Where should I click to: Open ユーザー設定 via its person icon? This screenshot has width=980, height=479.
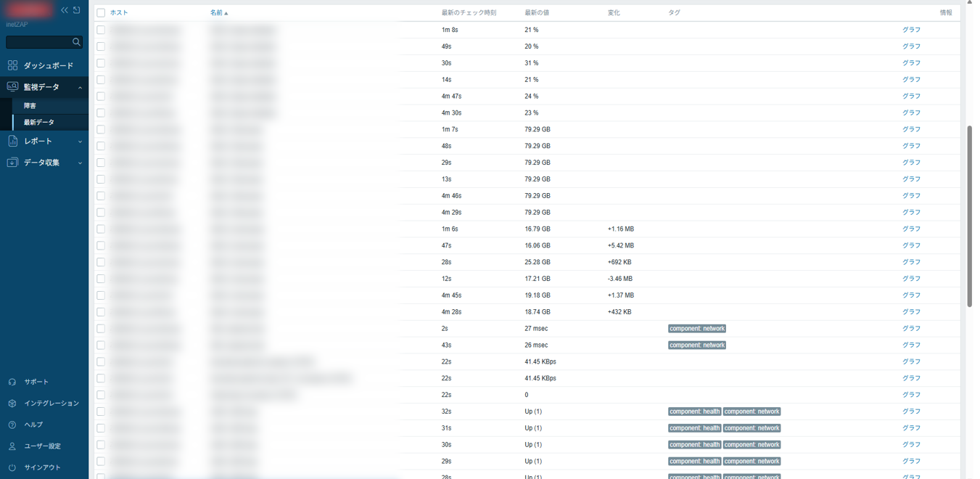click(12, 446)
